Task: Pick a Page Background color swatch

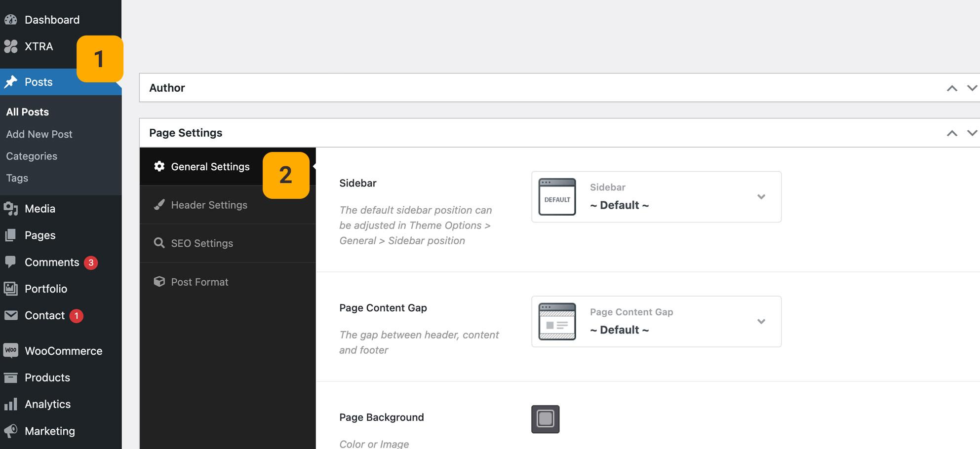Action: coord(545,419)
